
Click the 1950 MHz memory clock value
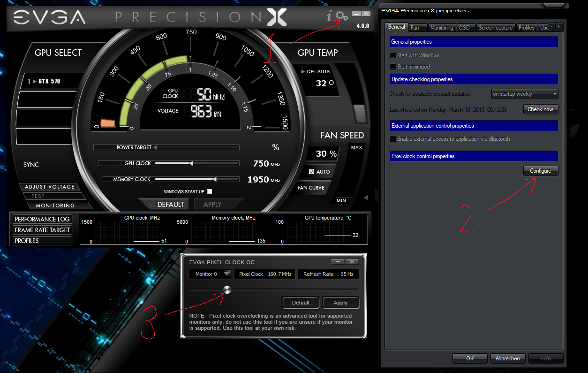point(264,180)
